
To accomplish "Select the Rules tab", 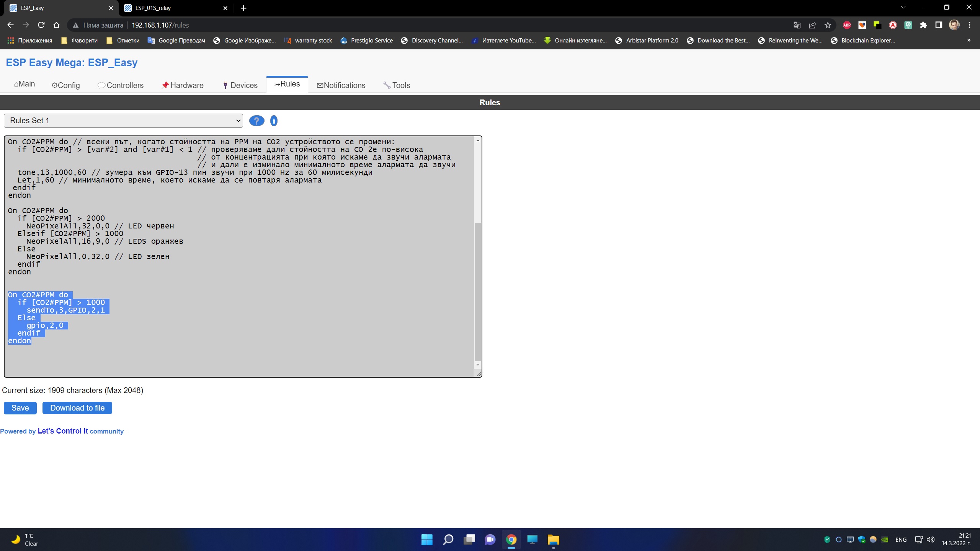I will coord(287,84).
